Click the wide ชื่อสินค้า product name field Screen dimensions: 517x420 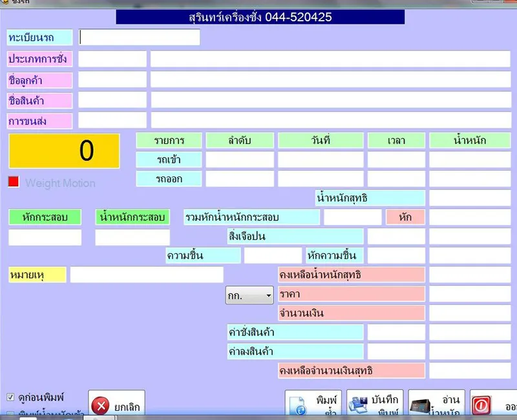(x=331, y=100)
